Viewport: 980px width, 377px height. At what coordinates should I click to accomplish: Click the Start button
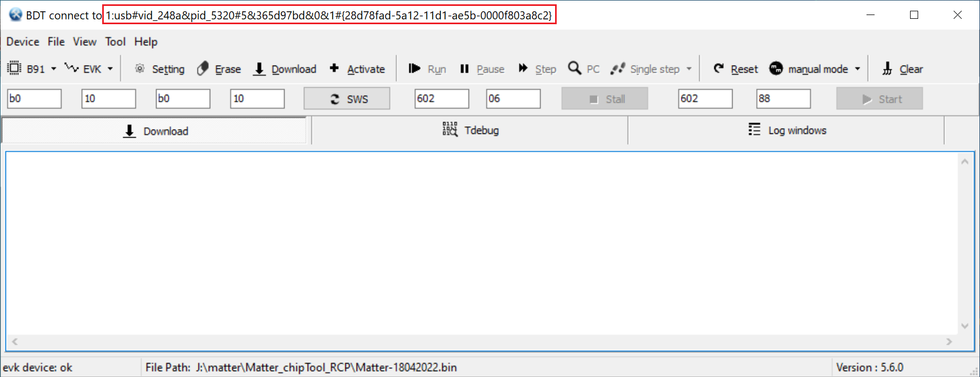[x=879, y=99]
